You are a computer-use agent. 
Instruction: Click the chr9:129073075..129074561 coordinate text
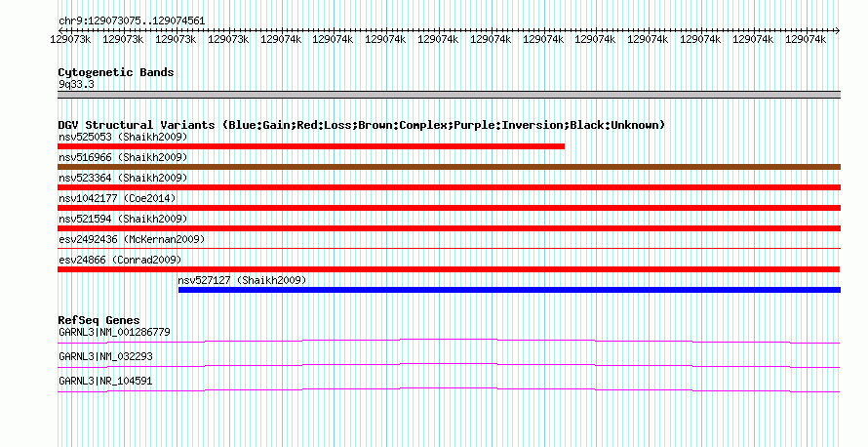tap(132, 21)
